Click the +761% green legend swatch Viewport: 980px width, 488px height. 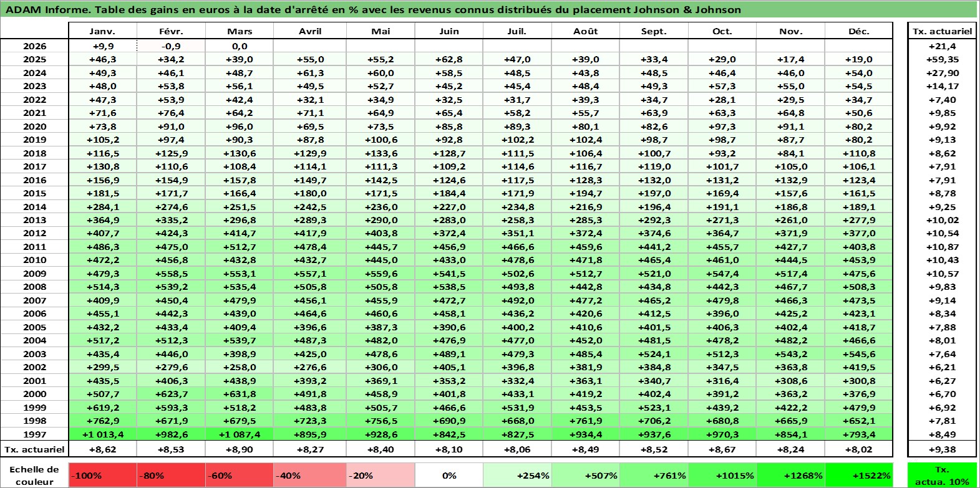pyautogui.click(x=654, y=475)
